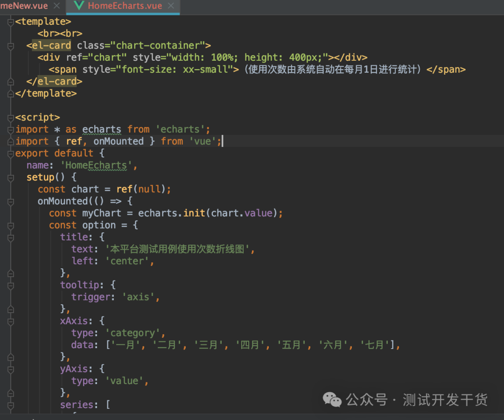Collapse the template block using its fold marker

(10, 21)
